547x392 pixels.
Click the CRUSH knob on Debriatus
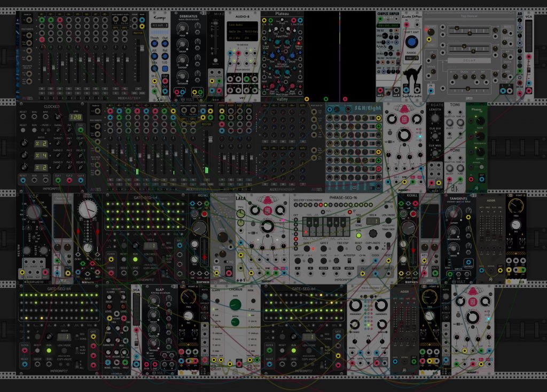pyautogui.click(x=182, y=44)
